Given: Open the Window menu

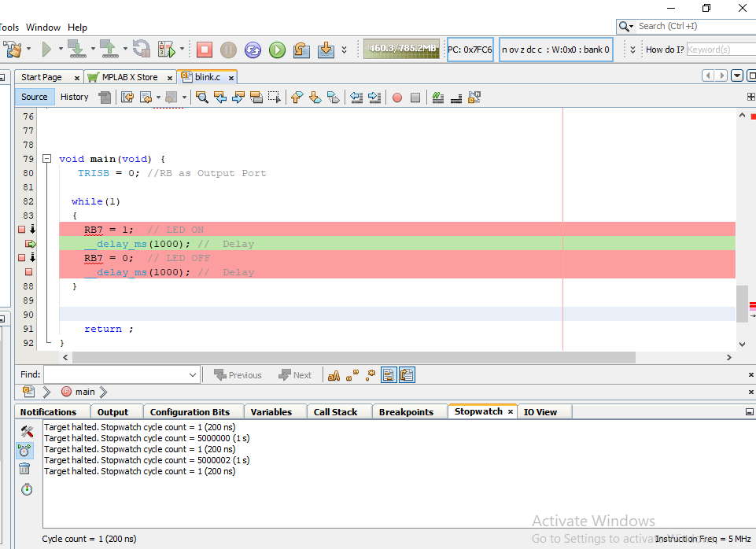Looking at the screenshot, I should 43,27.
